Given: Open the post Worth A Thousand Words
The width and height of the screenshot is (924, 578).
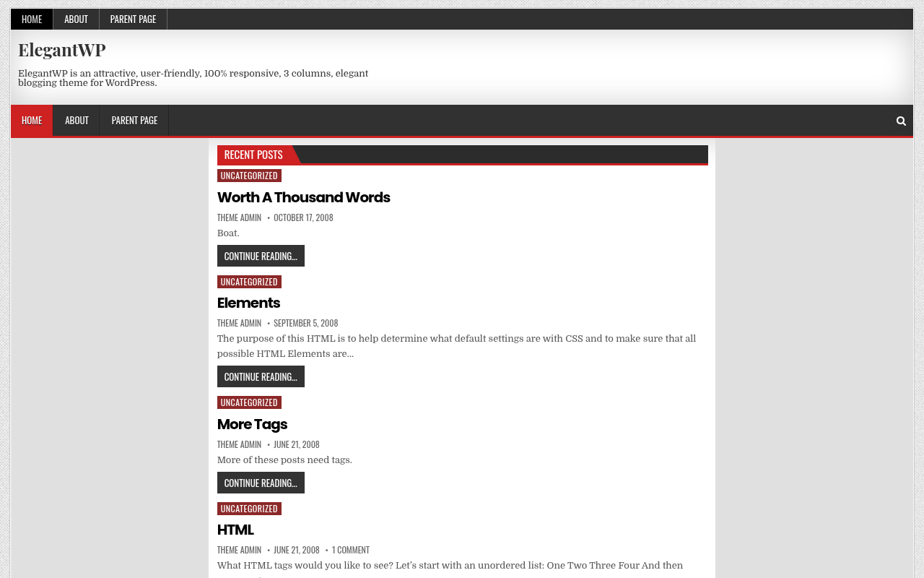Looking at the screenshot, I should [304, 197].
